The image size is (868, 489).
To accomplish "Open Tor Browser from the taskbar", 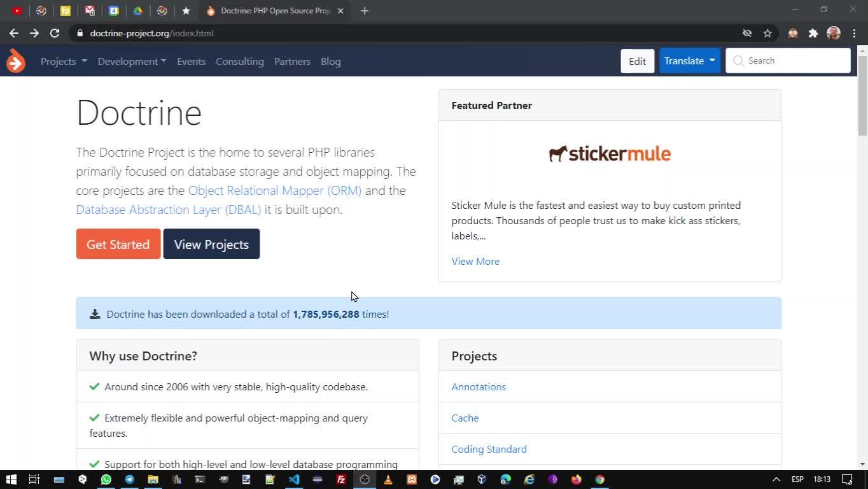I will tap(552, 479).
